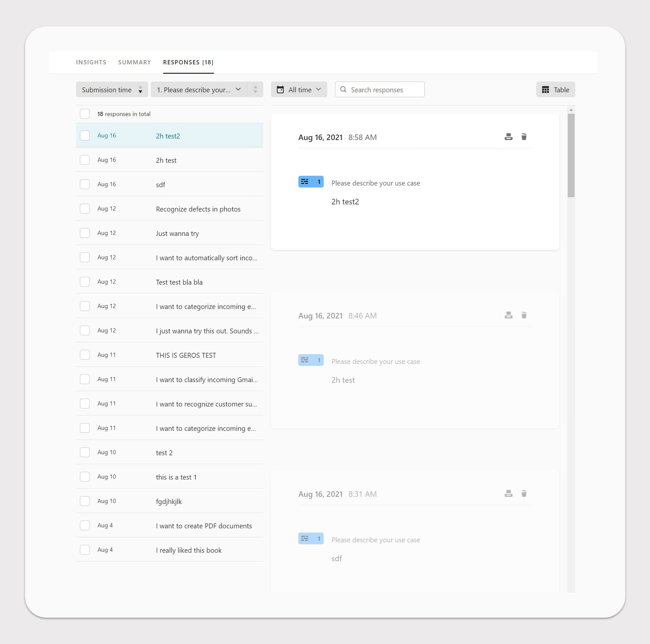Switch to the Summary tab

(135, 62)
